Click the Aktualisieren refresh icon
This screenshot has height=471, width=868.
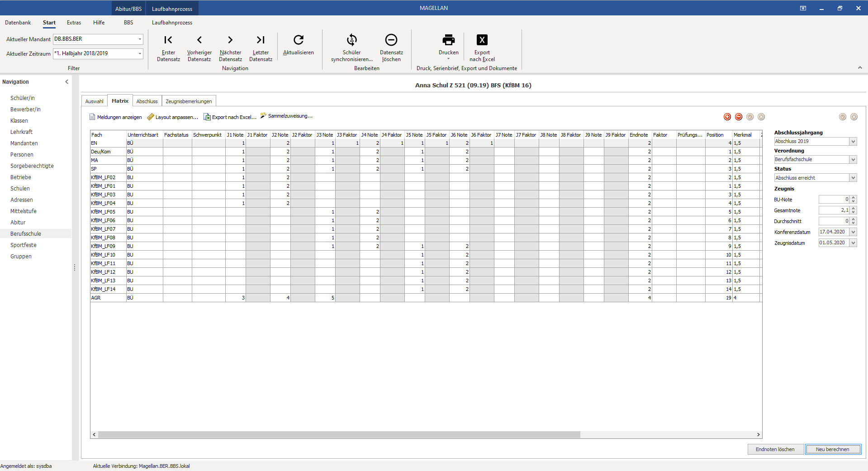[x=298, y=40]
